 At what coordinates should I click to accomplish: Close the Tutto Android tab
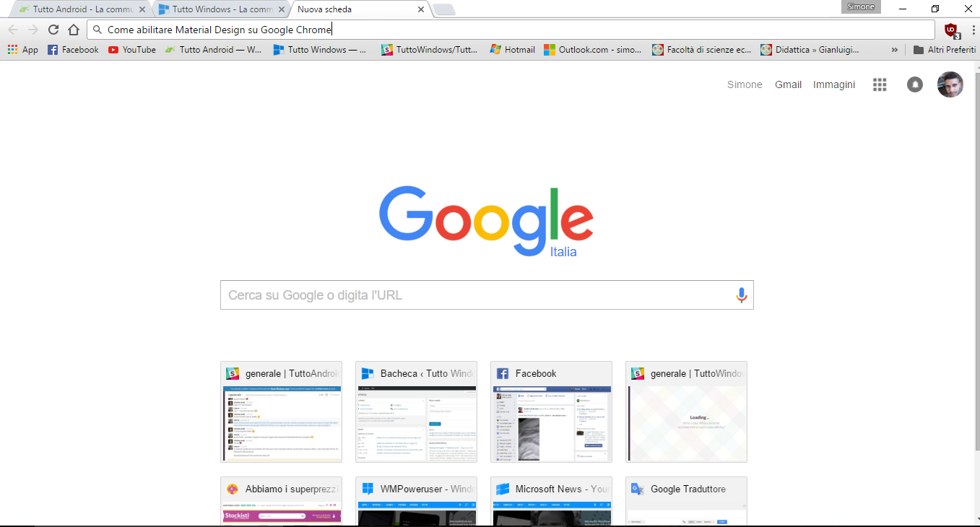[142, 9]
